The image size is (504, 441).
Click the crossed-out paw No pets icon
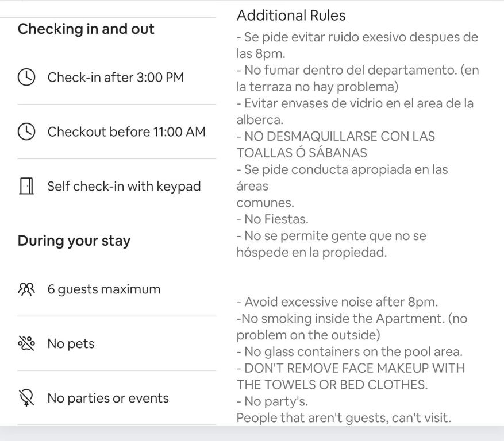tap(26, 343)
